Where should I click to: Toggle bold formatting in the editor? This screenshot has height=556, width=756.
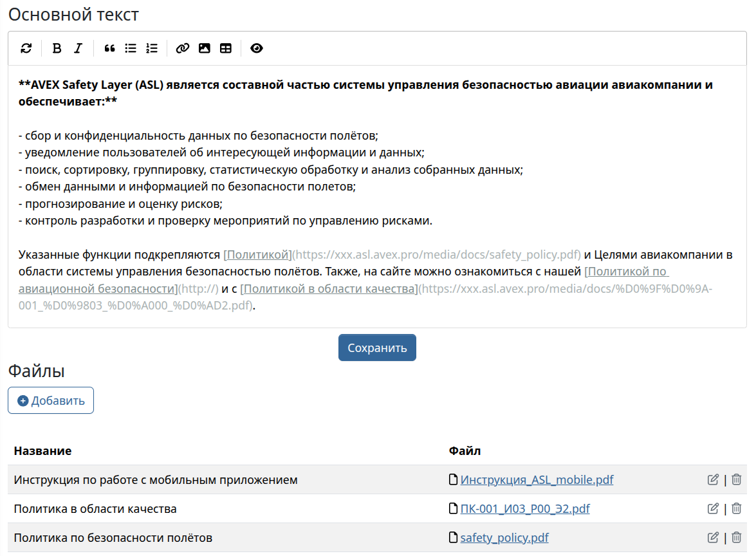click(57, 48)
